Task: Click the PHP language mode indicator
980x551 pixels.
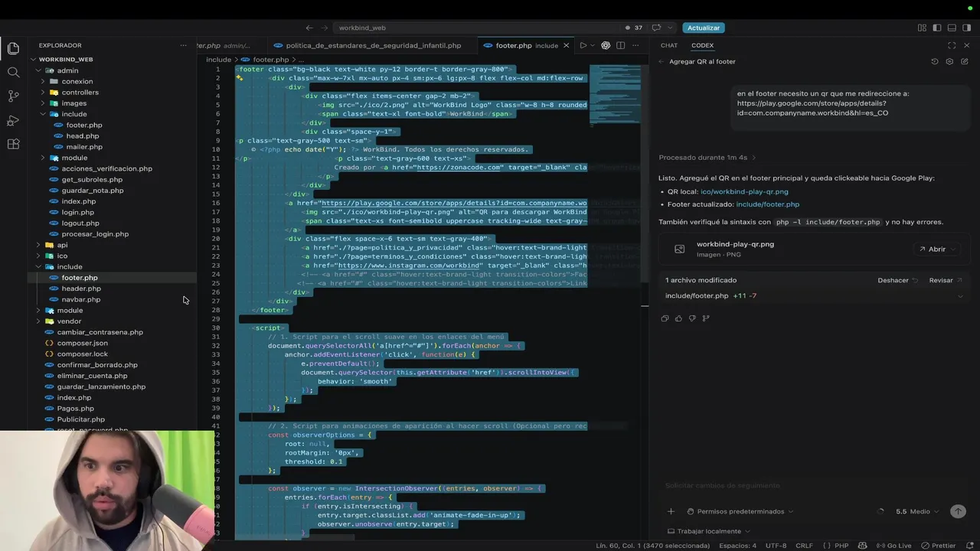Action: click(x=841, y=546)
